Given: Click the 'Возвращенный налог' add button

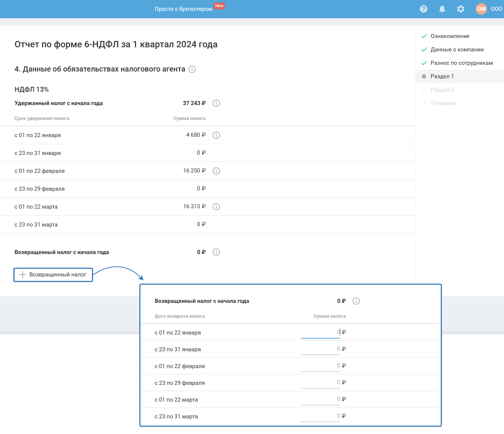Looking at the screenshot, I should click(53, 275).
